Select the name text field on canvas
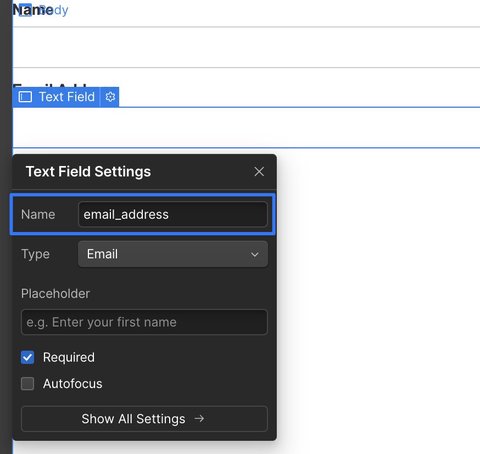The height and width of the screenshot is (454, 480). (x=246, y=47)
